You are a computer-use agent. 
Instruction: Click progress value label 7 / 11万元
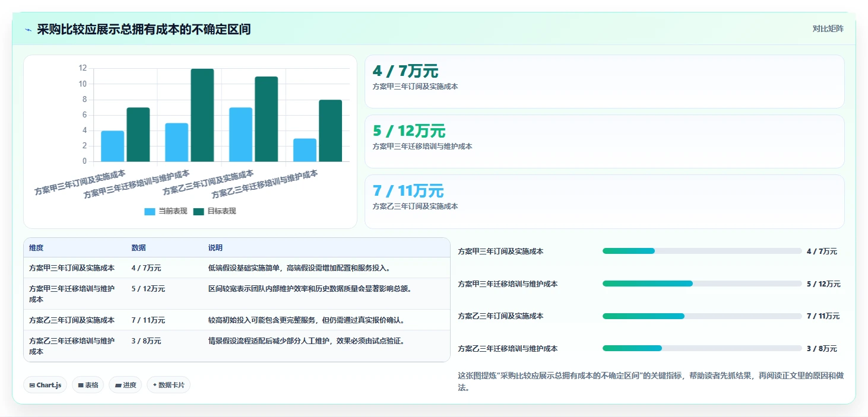coord(823,316)
